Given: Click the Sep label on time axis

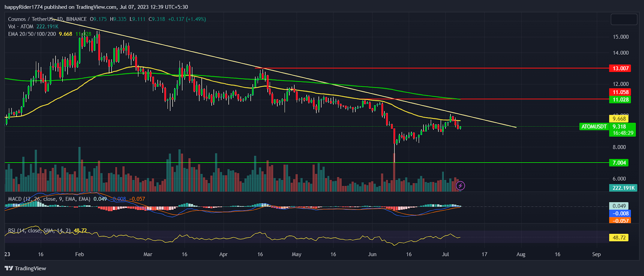Looking at the screenshot, I should point(597,254).
